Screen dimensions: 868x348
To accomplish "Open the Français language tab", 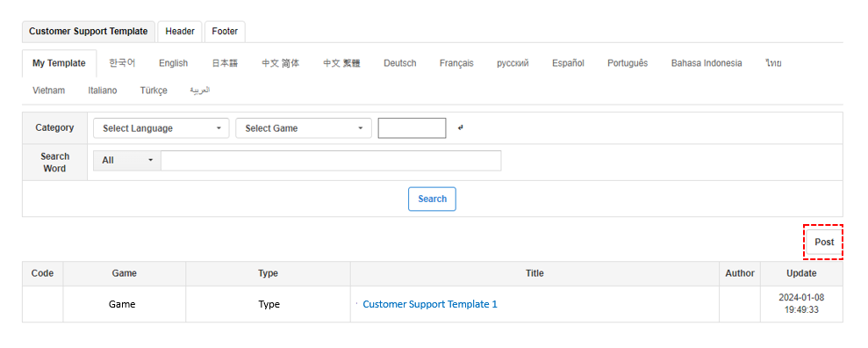I will tap(456, 63).
